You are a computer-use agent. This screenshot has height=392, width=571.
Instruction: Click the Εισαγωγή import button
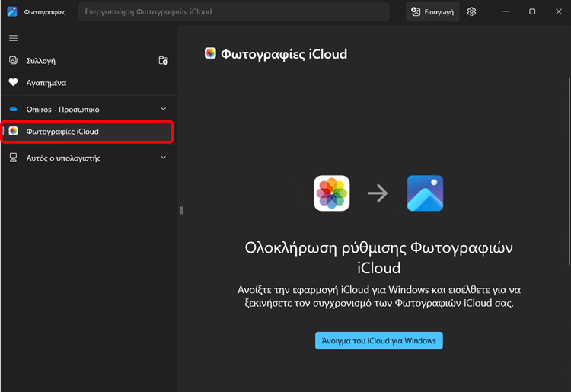[x=432, y=11]
